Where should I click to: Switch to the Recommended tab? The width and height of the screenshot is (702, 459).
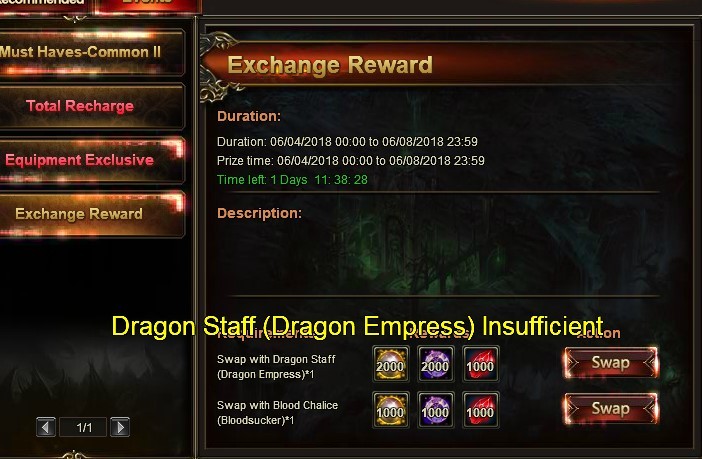point(45,5)
